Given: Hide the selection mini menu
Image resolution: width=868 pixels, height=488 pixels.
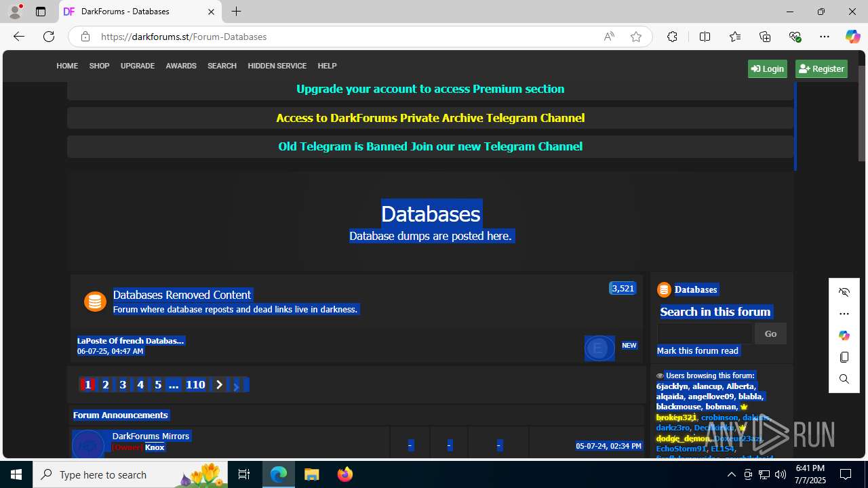Looking at the screenshot, I should coord(844,292).
